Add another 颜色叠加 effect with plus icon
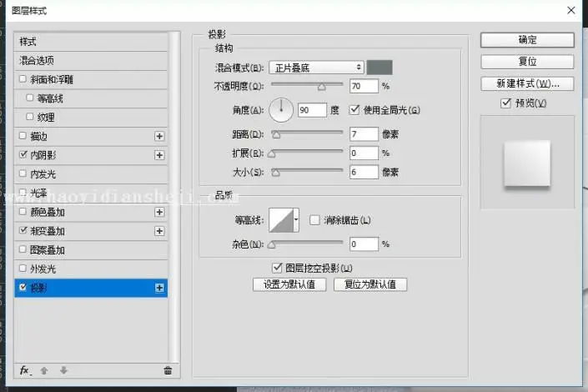The image size is (588, 392). click(159, 213)
